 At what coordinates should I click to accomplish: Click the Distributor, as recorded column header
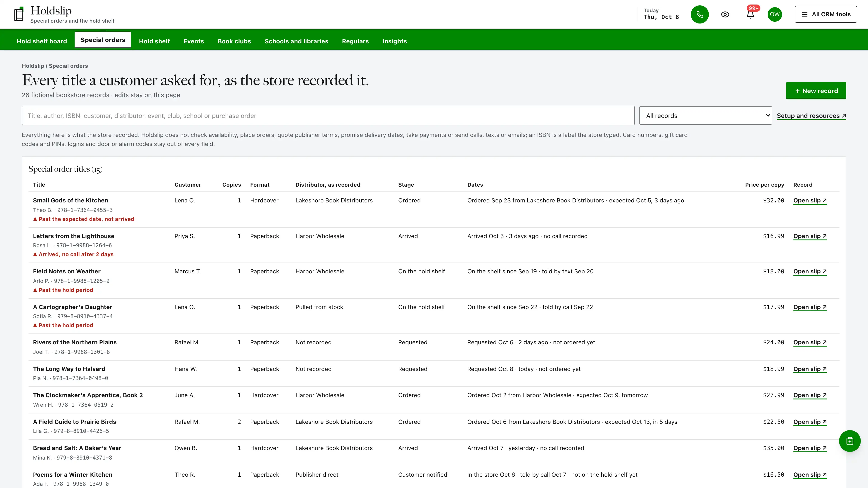[x=328, y=185]
